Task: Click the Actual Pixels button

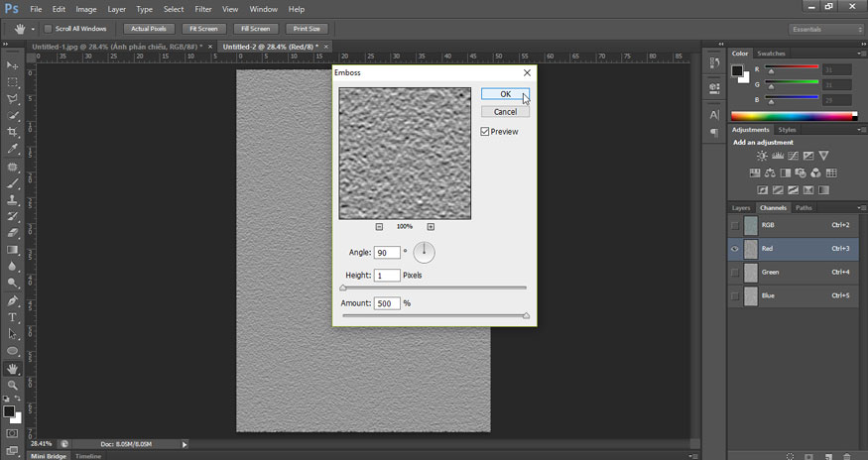Action: click(149, 29)
